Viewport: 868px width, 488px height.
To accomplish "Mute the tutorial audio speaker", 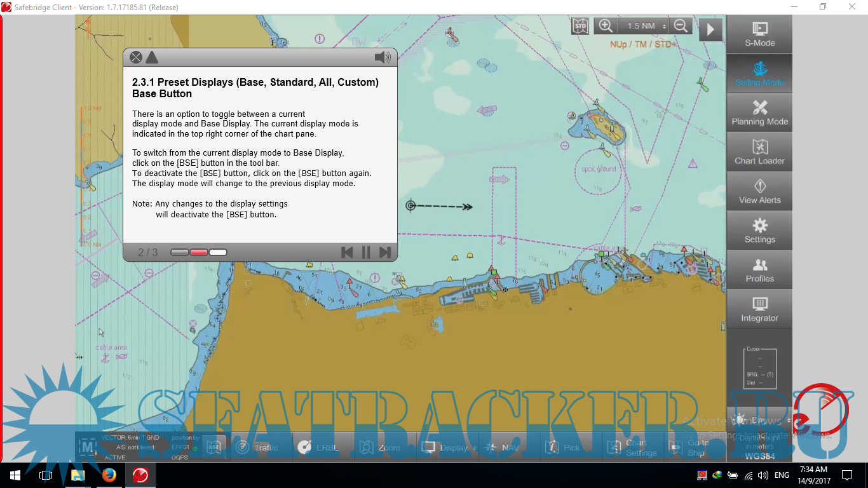I will pyautogui.click(x=383, y=58).
